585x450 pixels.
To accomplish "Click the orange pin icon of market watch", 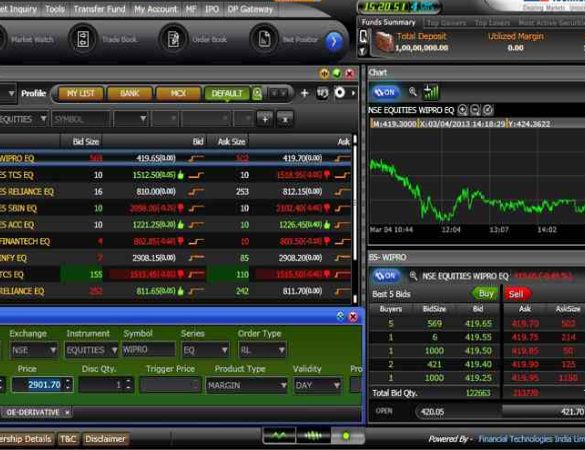I will tap(324, 74).
